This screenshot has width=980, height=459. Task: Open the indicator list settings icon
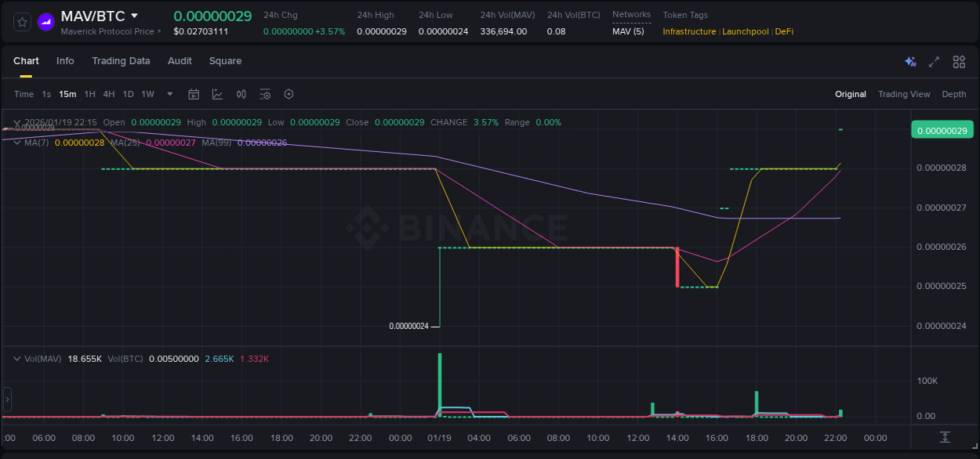pyautogui.click(x=265, y=94)
